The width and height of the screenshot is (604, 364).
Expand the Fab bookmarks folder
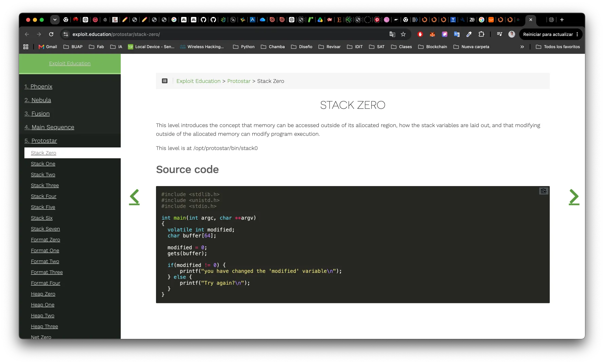coord(96,47)
